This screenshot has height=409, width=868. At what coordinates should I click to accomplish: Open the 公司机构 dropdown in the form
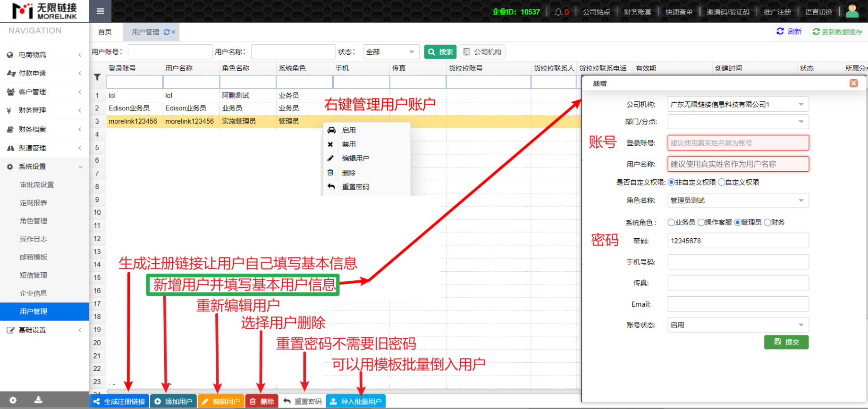738,104
